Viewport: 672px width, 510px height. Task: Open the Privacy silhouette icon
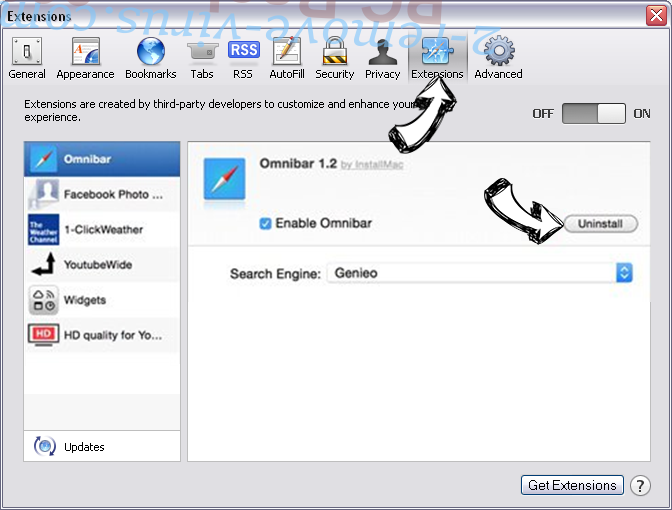tap(382, 52)
